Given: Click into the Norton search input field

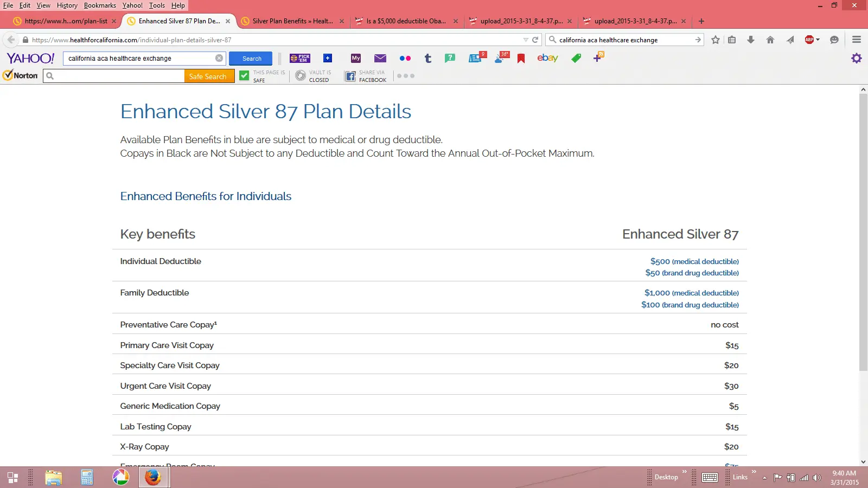Looking at the screenshot, I should (x=119, y=76).
